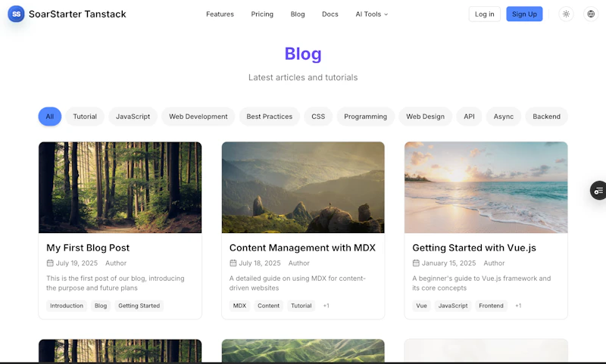Select the Backend filter chip
The image size is (606, 364).
(x=546, y=117)
